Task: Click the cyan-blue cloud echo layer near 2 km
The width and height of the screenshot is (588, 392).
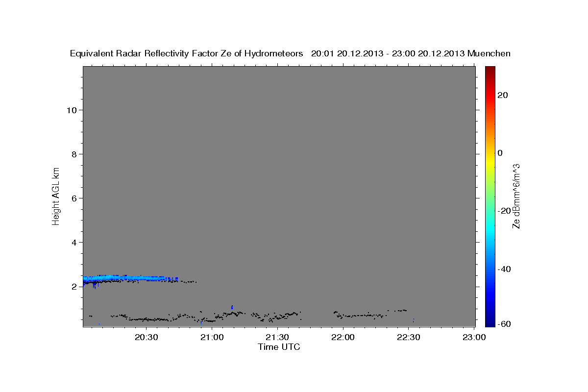Action: click(x=130, y=278)
